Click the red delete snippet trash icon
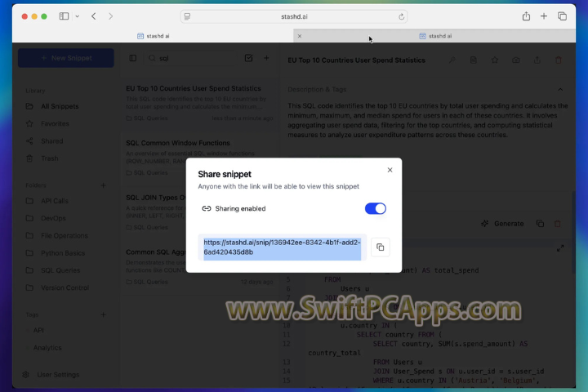 tap(559, 60)
